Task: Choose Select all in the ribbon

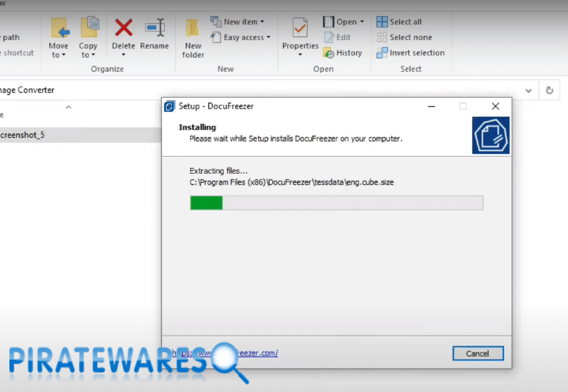Action: pyautogui.click(x=399, y=22)
